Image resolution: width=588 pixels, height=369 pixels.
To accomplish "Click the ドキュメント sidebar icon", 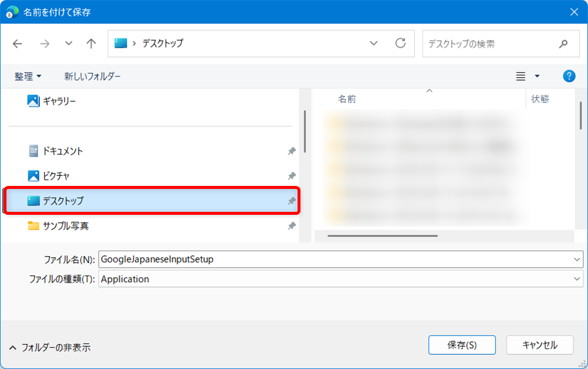I will pos(34,151).
